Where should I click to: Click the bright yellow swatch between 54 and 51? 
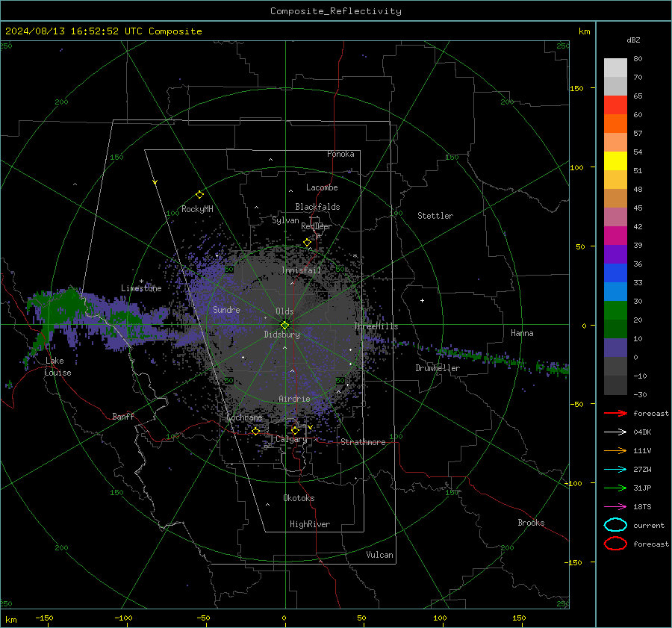coord(615,161)
